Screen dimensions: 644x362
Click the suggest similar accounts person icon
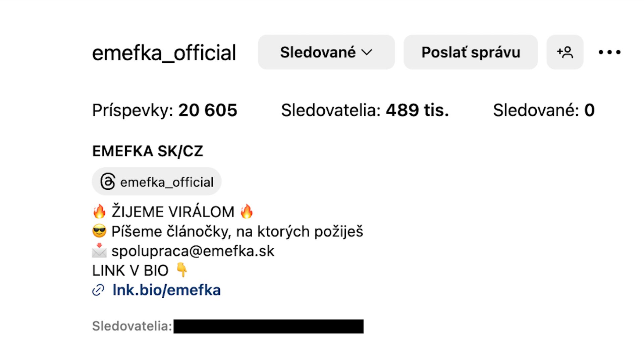coord(565,52)
